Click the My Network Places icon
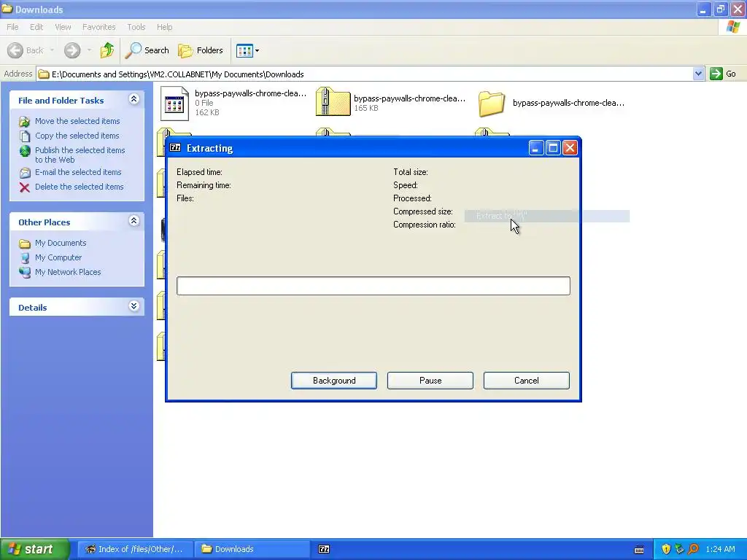 pos(25,273)
